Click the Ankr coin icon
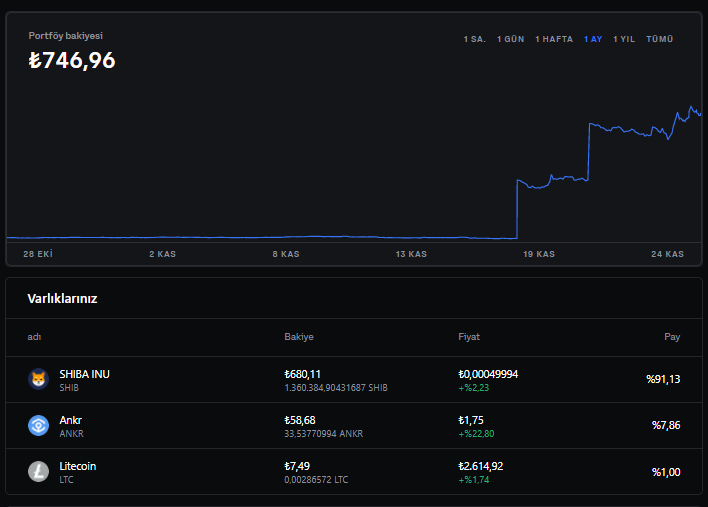 click(x=38, y=425)
